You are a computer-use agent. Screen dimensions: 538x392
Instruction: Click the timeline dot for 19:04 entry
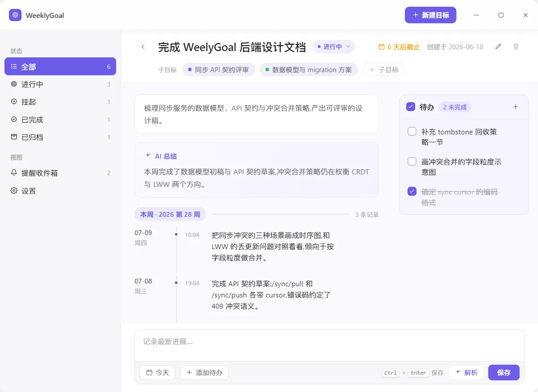click(176, 283)
